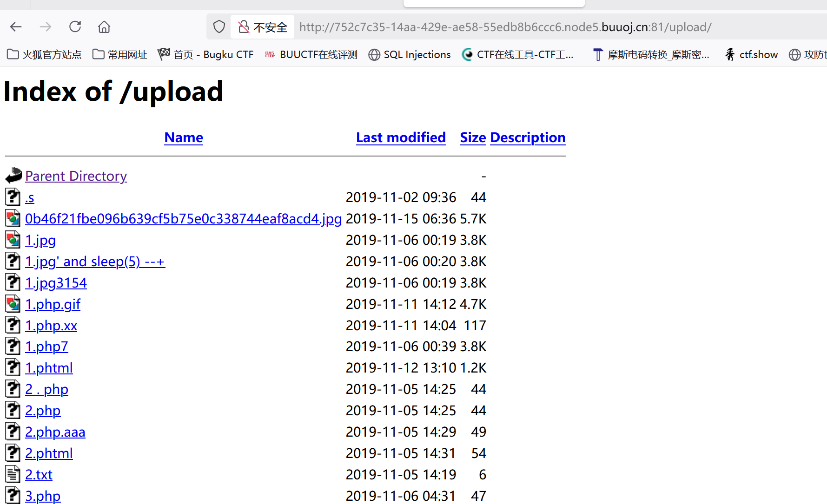Click the unknown-file icon beside 2.php
827x504 pixels.
point(13,410)
